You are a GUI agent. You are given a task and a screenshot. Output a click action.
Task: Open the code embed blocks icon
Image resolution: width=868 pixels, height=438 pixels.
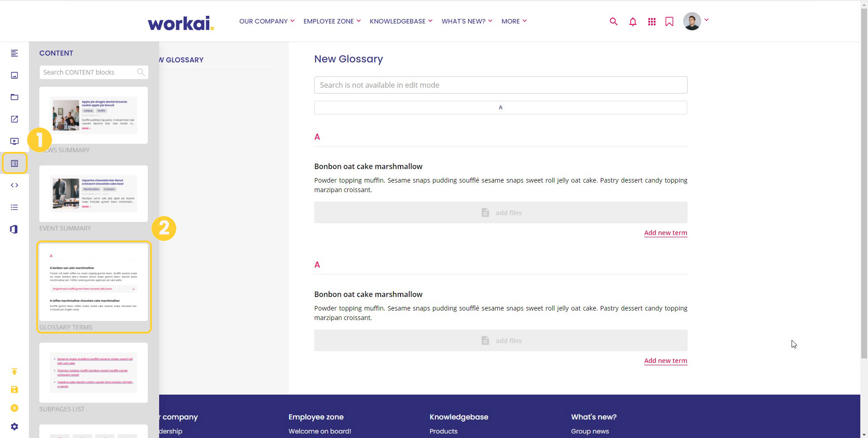coord(14,185)
